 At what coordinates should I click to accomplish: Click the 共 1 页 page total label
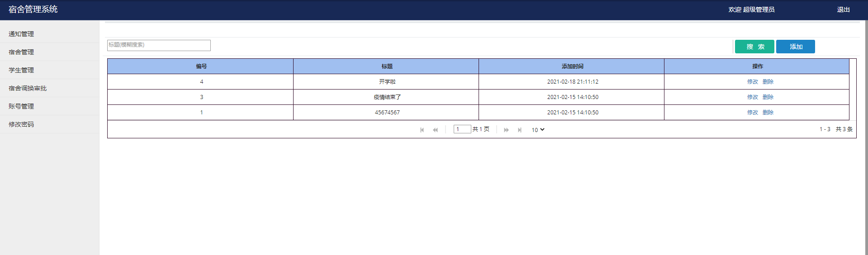click(481, 129)
